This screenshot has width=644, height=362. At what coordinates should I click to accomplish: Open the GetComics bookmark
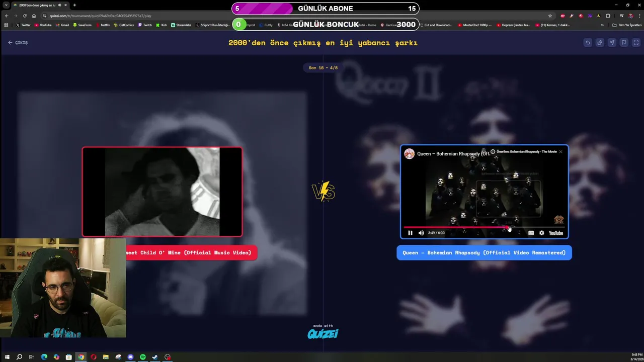click(x=124, y=25)
